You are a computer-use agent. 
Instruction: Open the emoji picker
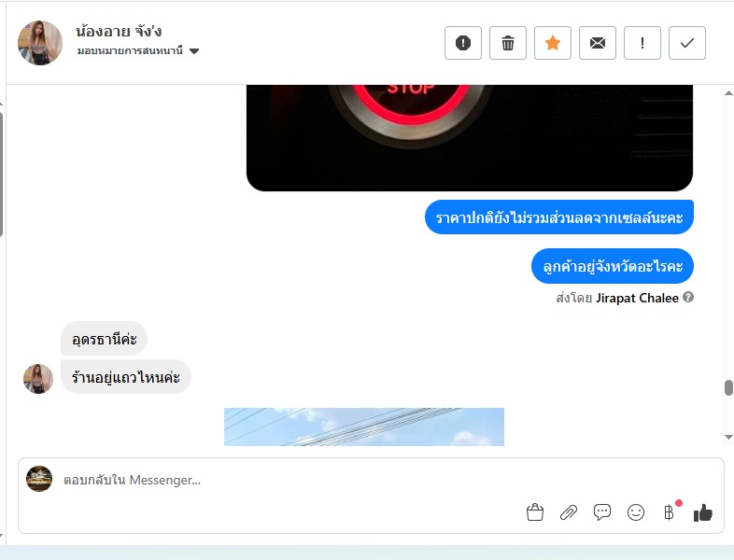coord(636,512)
